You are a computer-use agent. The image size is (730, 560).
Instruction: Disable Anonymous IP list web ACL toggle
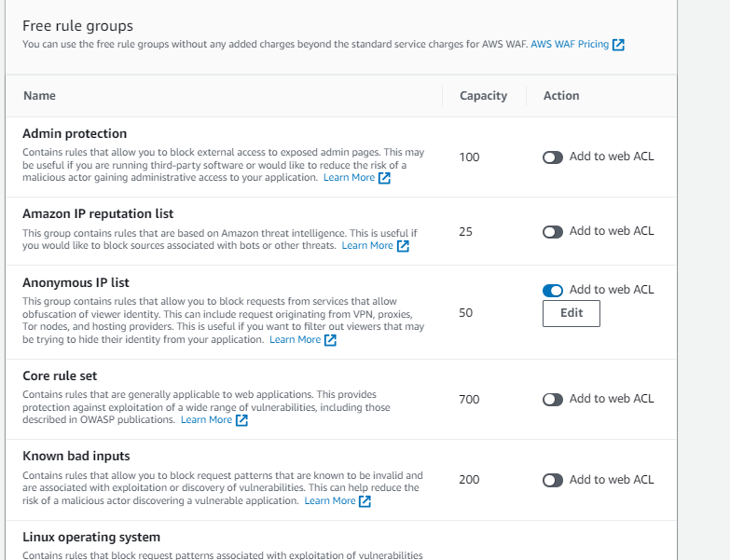pos(553,291)
